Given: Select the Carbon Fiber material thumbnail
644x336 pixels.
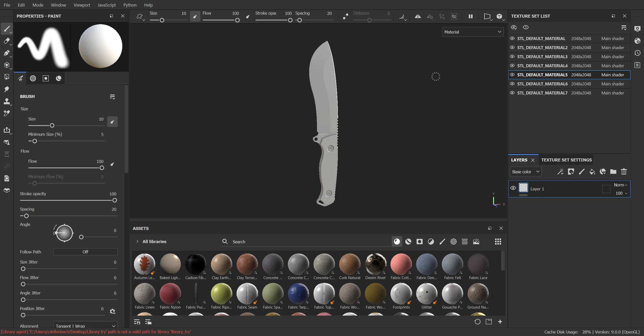Looking at the screenshot, I should [x=196, y=264].
